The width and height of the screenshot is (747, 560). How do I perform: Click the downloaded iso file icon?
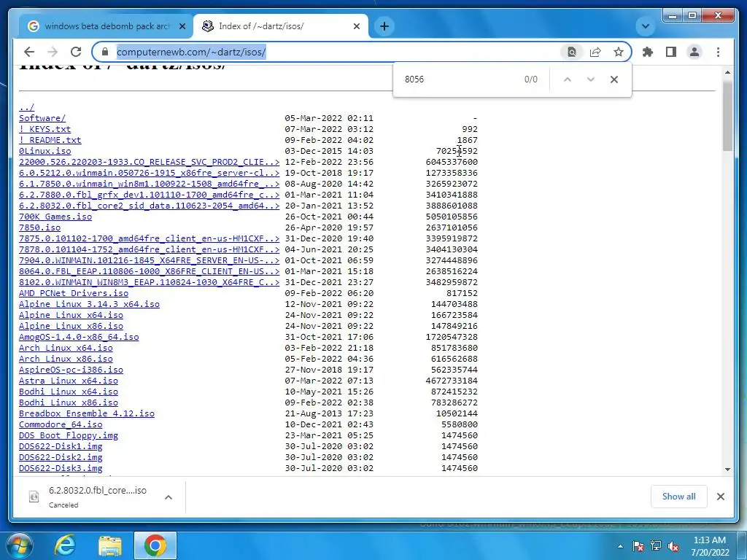click(x=34, y=497)
